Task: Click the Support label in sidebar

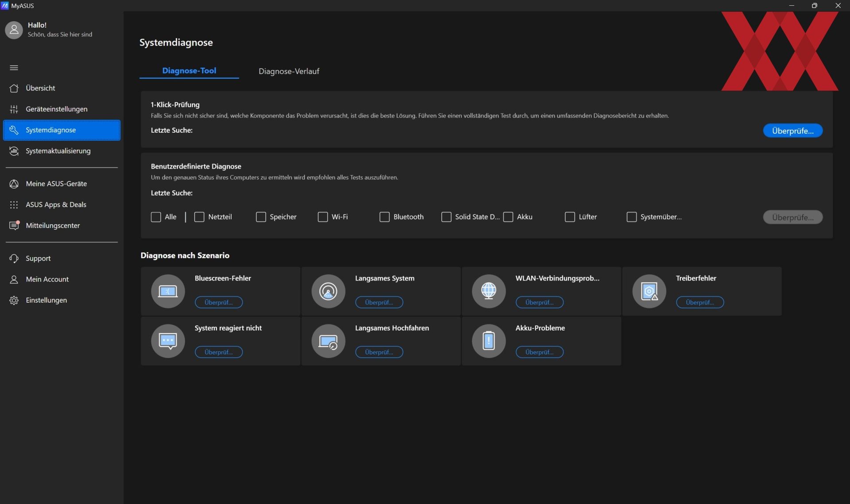Action: click(x=38, y=258)
